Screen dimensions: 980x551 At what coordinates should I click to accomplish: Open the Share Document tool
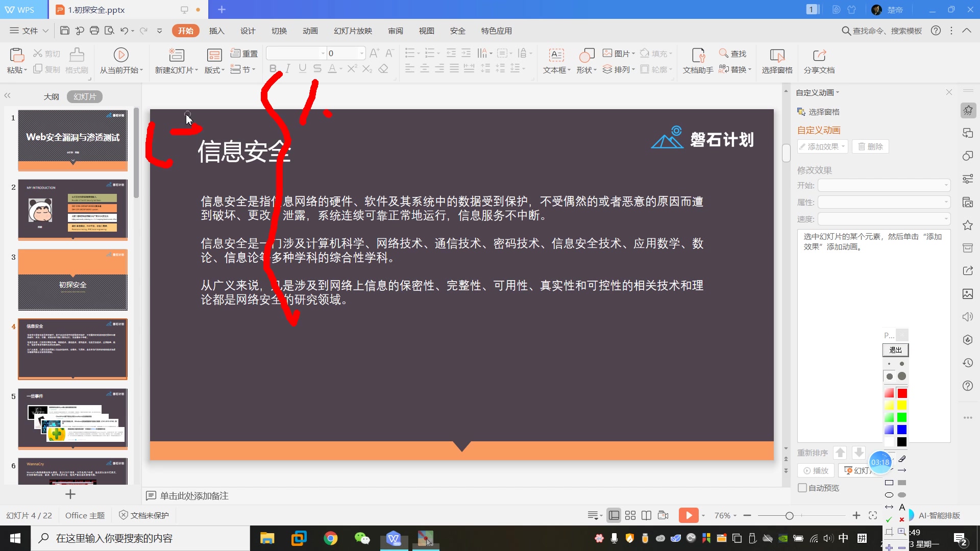tap(819, 55)
